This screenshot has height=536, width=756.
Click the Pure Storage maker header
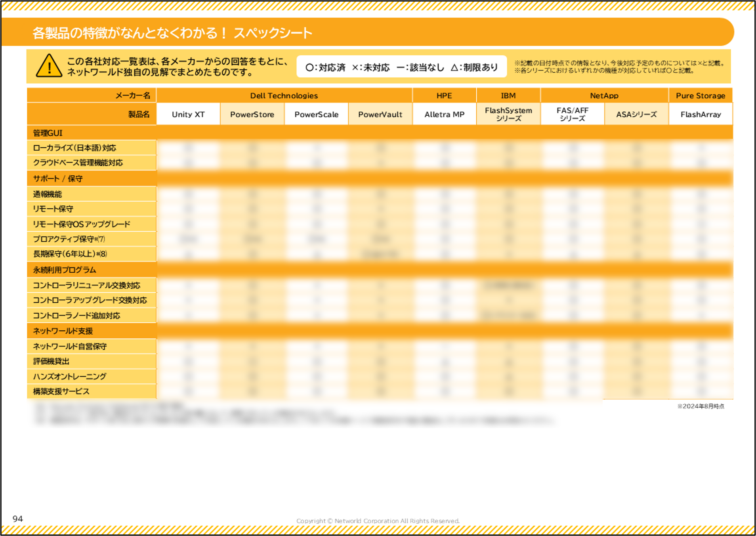point(701,96)
